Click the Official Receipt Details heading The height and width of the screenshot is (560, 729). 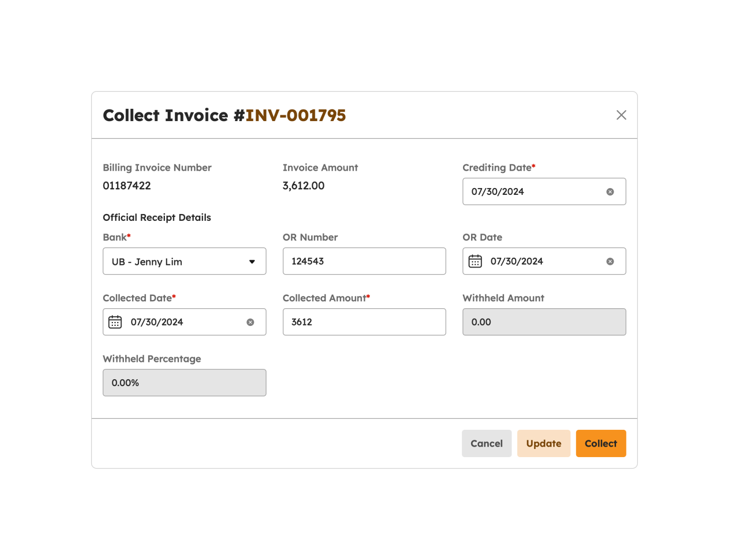click(x=157, y=218)
